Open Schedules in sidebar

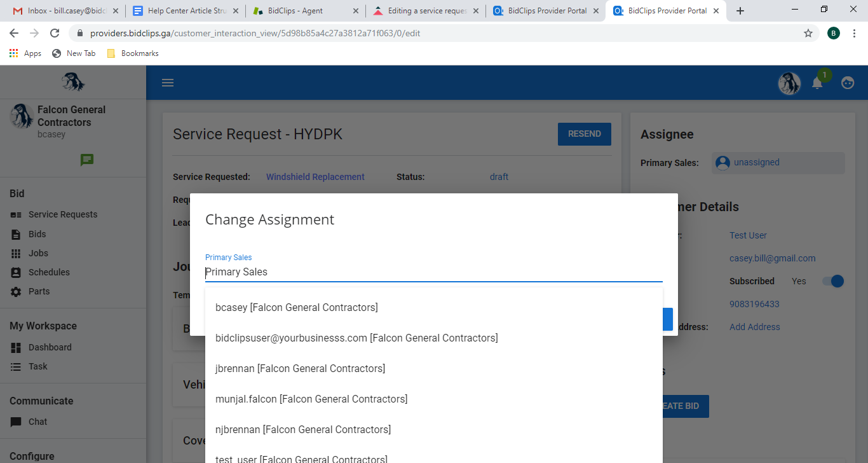coord(49,272)
